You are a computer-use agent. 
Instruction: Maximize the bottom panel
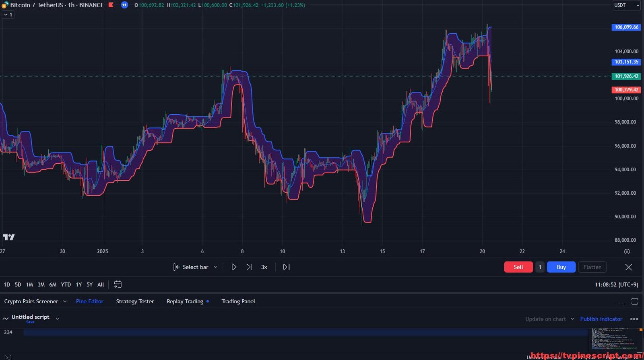(x=635, y=301)
